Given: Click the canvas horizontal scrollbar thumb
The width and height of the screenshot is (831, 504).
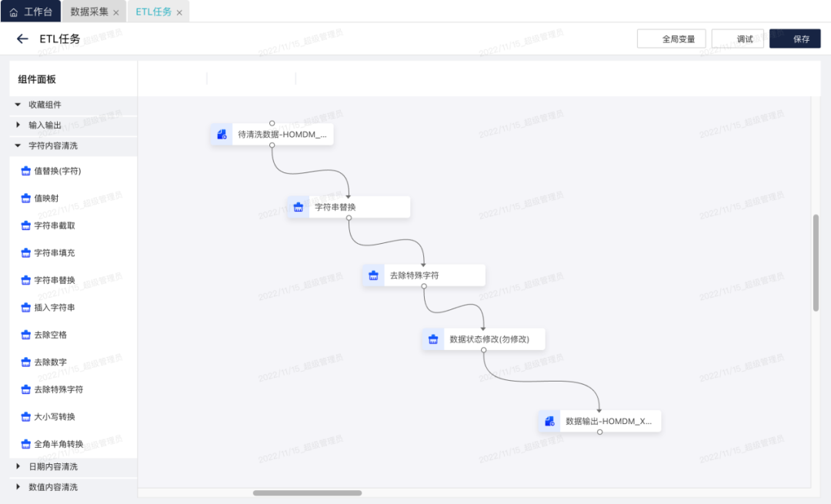Looking at the screenshot, I should pyautogui.click(x=307, y=492).
